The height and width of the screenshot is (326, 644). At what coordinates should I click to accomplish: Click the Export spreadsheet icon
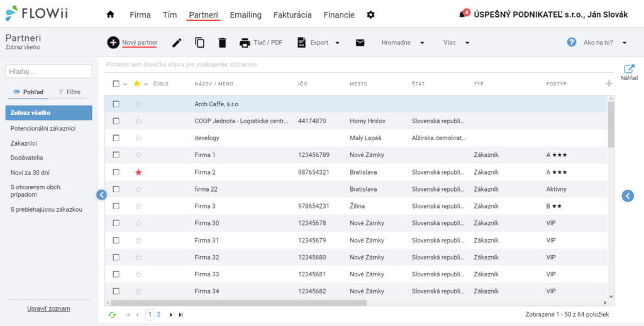tap(302, 43)
